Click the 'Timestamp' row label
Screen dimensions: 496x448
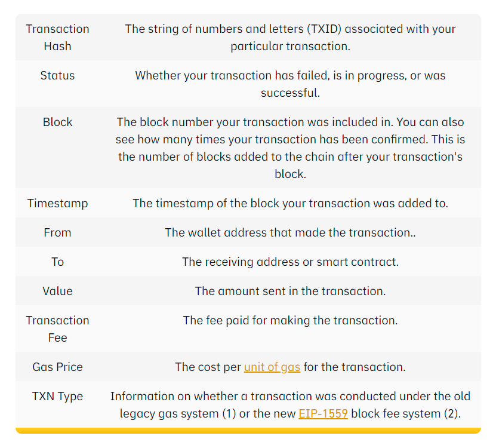coord(57,203)
